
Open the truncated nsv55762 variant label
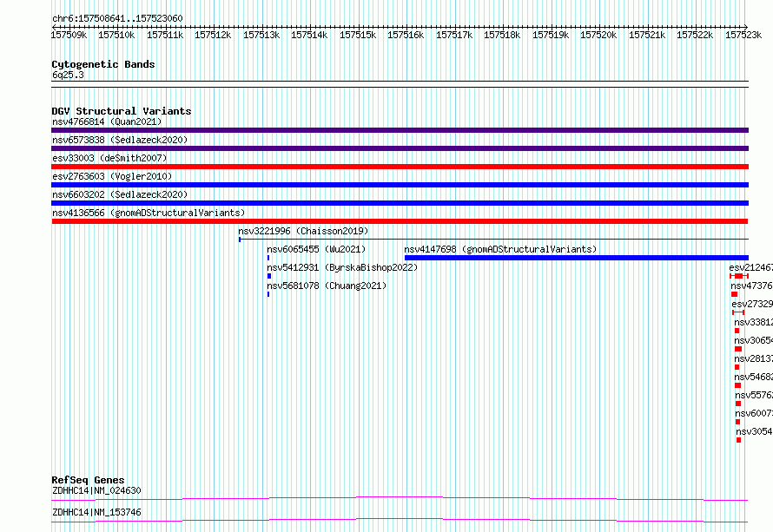point(754,395)
